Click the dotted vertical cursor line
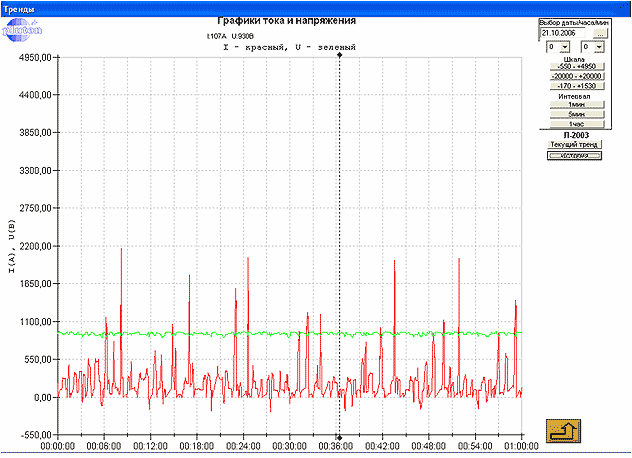 pos(339,200)
